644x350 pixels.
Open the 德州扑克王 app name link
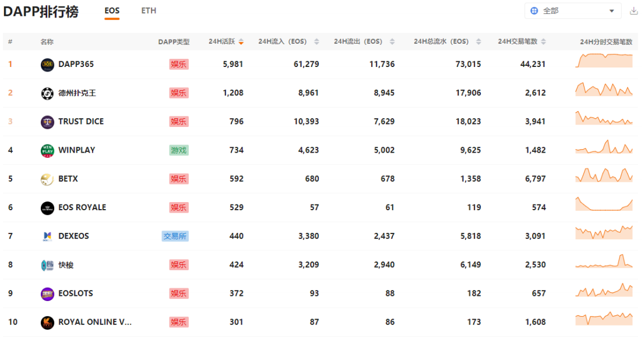pyautogui.click(x=77, y=93)
